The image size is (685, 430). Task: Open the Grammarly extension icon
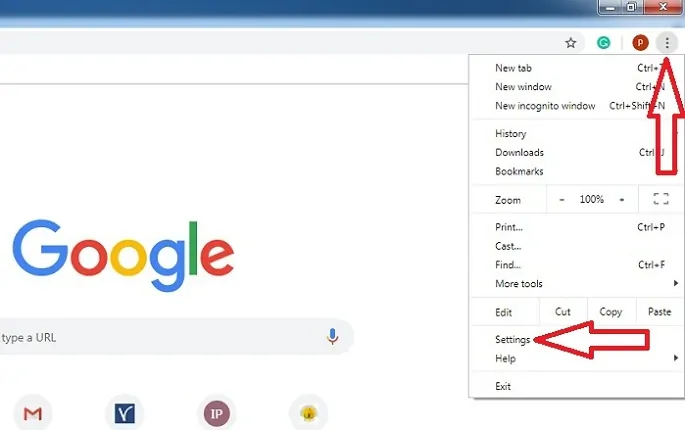604,43
